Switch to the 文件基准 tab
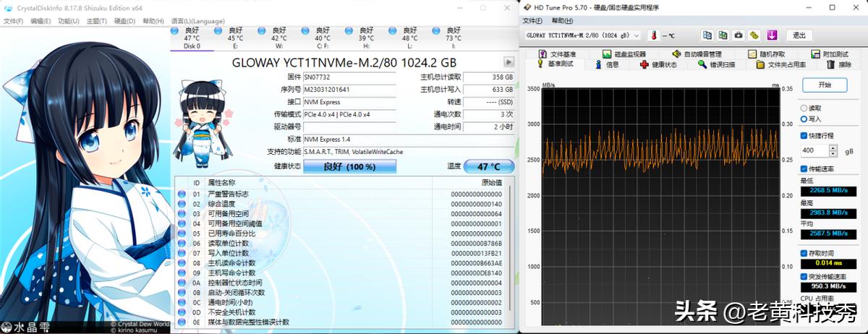The height and width of the screenshot is (334, 868). [558, 54]
